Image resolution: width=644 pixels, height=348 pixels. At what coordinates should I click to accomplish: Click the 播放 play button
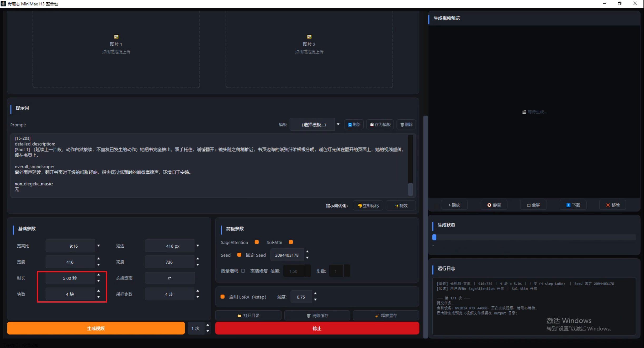click(x=454, y=205)
